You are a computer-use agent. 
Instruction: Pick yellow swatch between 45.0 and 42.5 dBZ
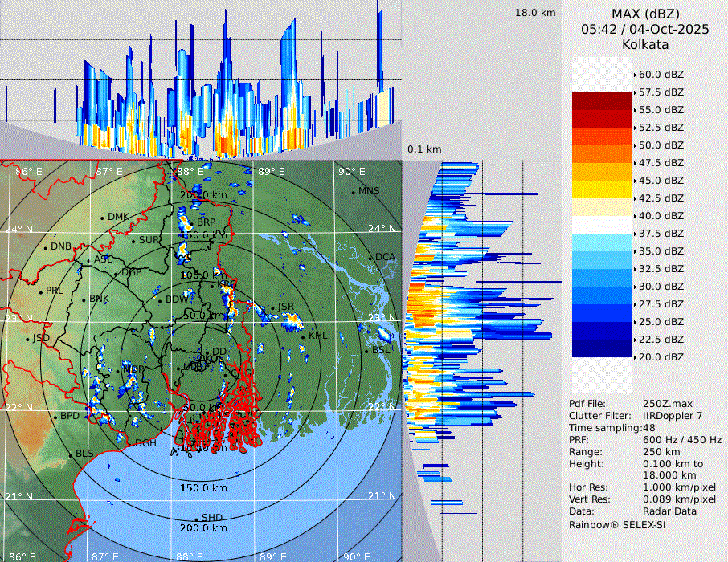pyautogui.click(x=602, y=189)
